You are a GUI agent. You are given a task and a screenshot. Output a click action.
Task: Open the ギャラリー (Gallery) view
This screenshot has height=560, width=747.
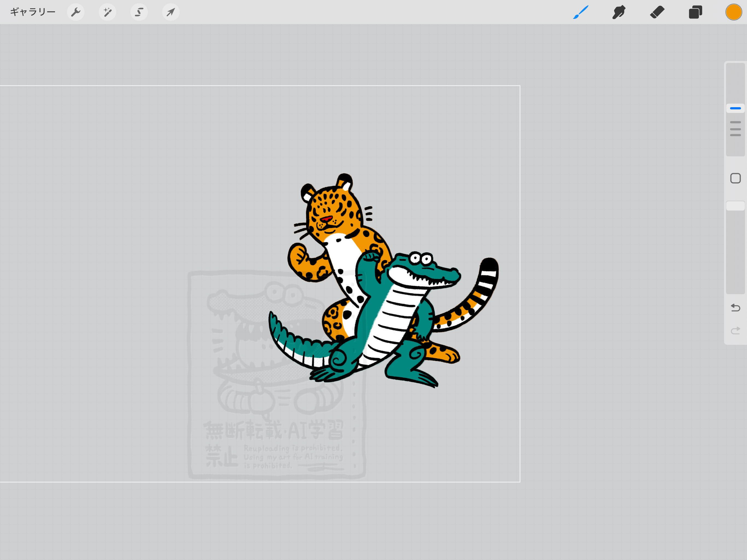click(33, 12)
